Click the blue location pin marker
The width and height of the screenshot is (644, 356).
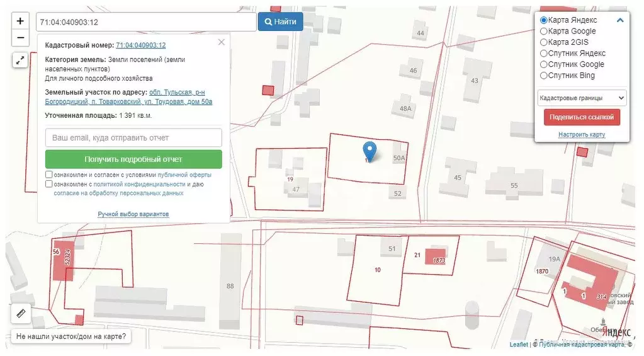pyautogui.click(x=370, y=151)
